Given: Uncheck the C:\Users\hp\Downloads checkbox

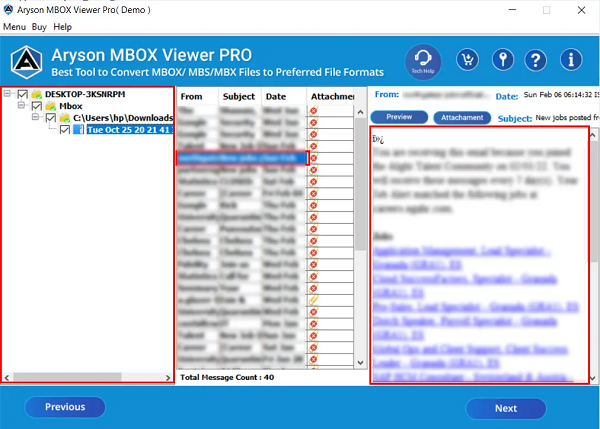Looking at the screenshot, I should click(51, 118).
